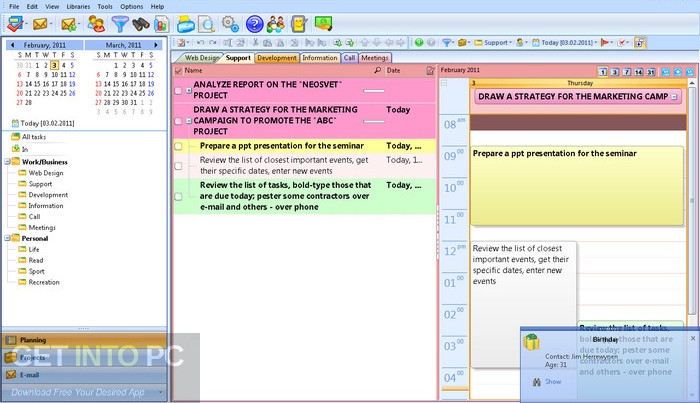Open the Tools menu
Image resolution: width=700 pixels, height=403 pixels.
(x=105, y=7)
